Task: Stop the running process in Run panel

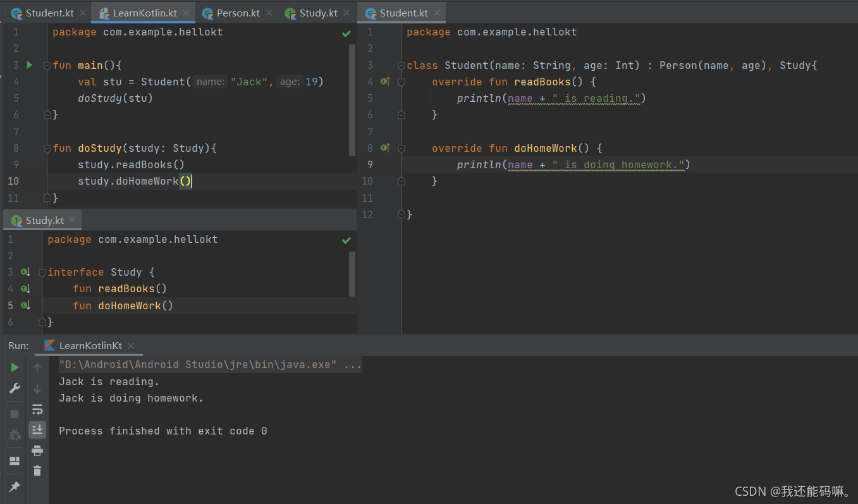Action: [15, 414]
